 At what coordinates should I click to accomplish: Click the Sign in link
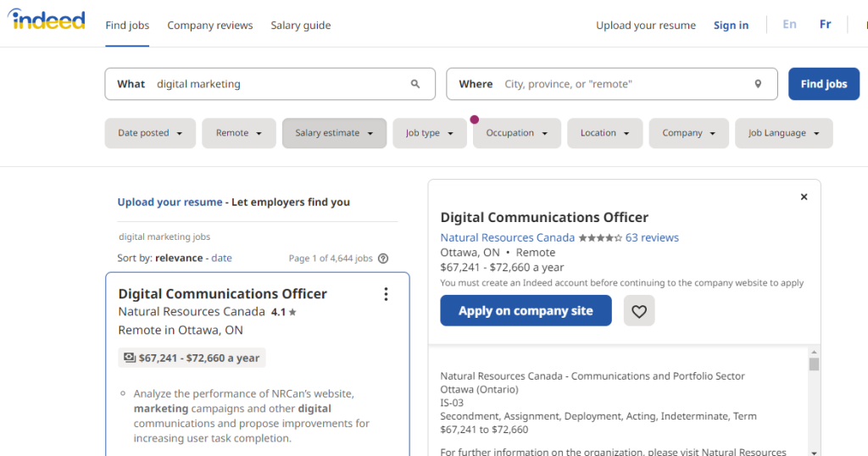click(731, 25)
